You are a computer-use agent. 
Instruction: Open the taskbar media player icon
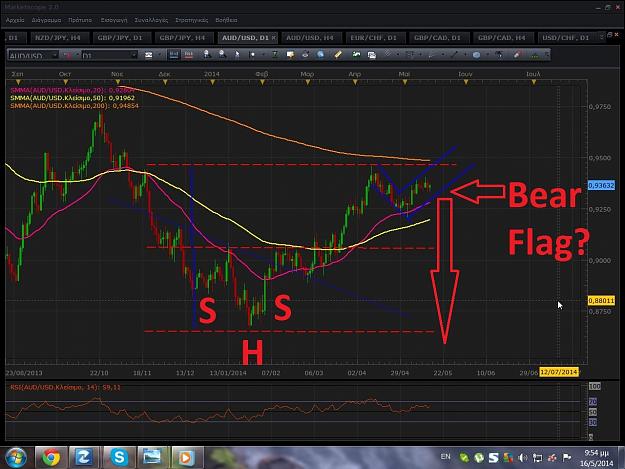coord(186,457)
